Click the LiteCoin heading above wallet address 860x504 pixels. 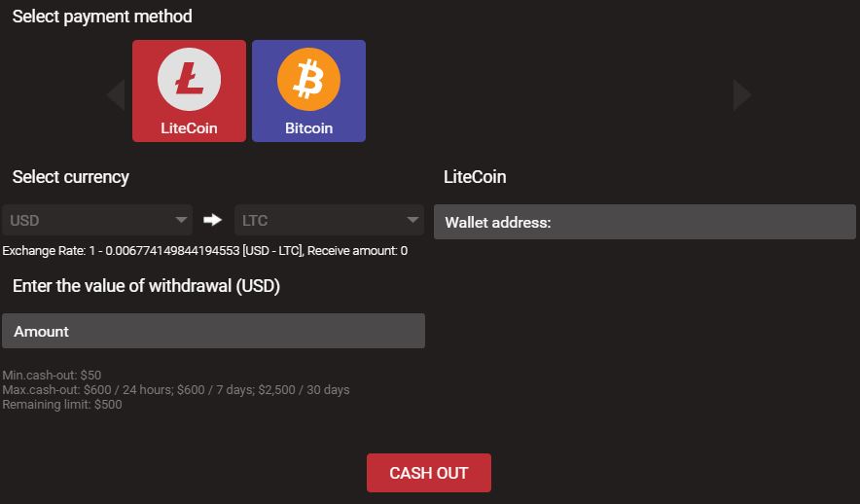pos(475,177)
